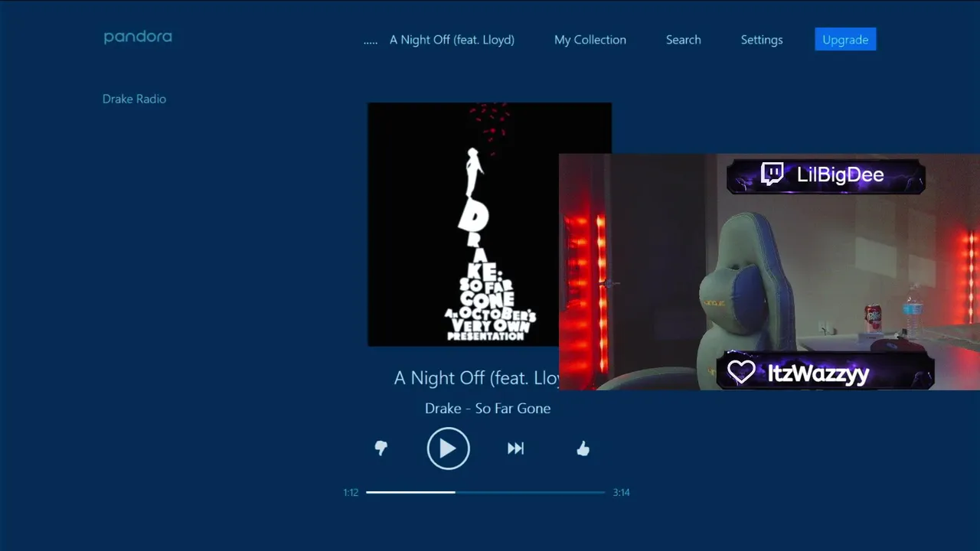Go to the Search tab
The width and height of the screenshot is (980, 551).
coord(683,40)
